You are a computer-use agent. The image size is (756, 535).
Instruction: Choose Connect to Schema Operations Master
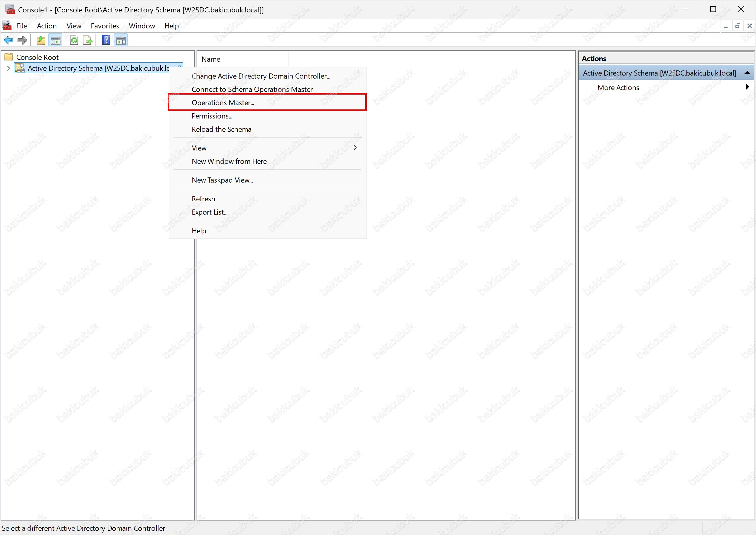pos(267,89)
